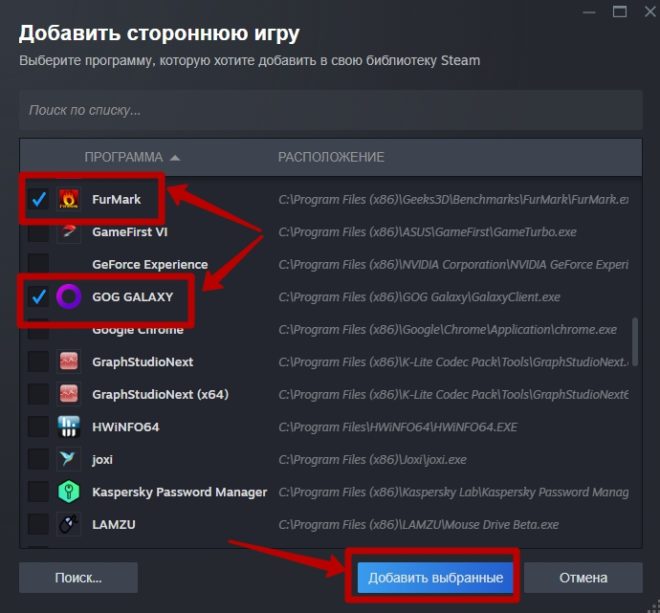Sort the list by РАСПОЛОЖЕНИЕ column header

click(x=331, y=157)
